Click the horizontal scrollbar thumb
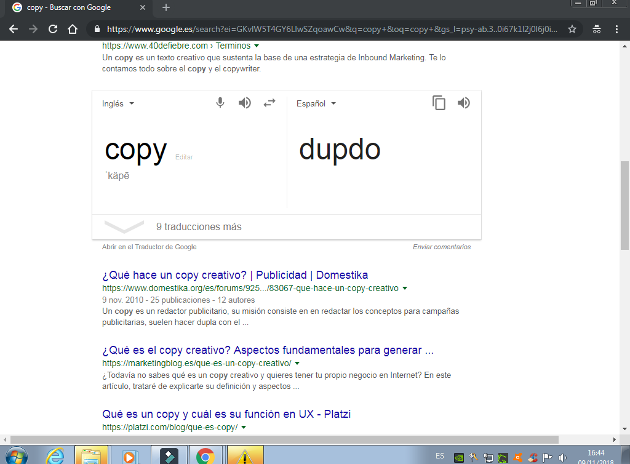 click(284, 439)
